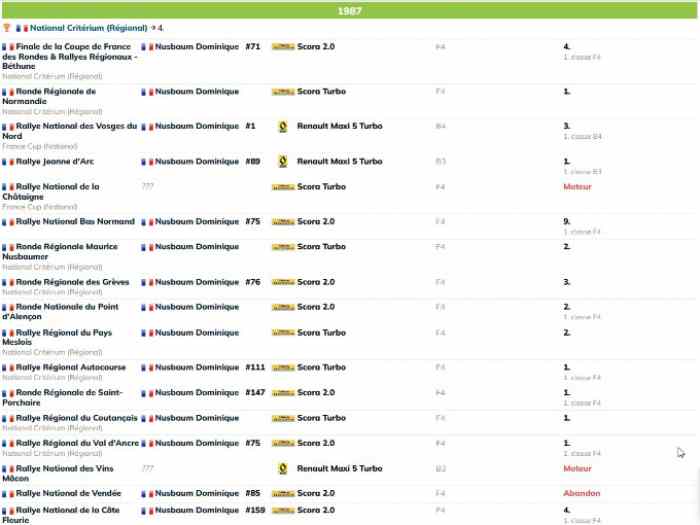Viewport: 700px width, 525px height.
Task: Open Rallye Régional du Pays Meslois
Action: click(57, 337)
